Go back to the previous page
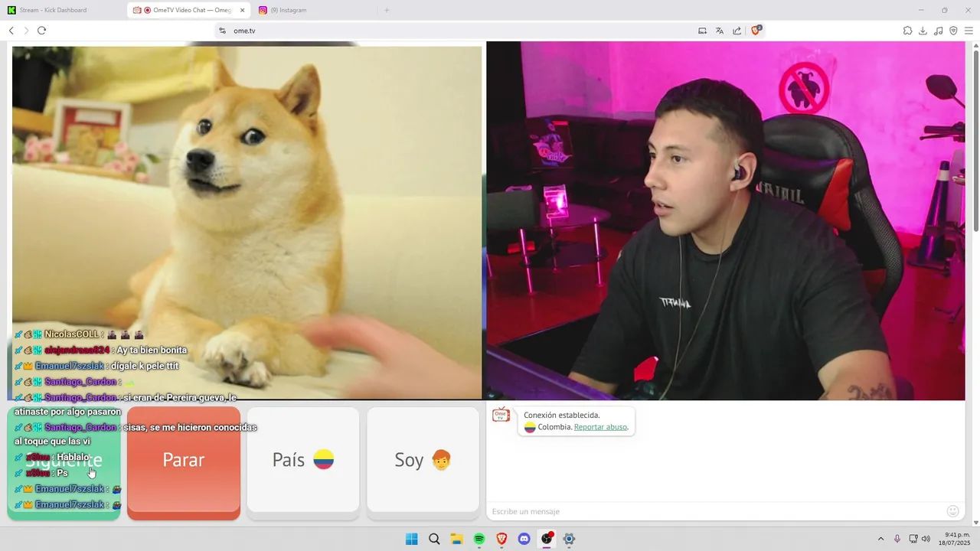980x551 pixels. click(x=11, y=31)
